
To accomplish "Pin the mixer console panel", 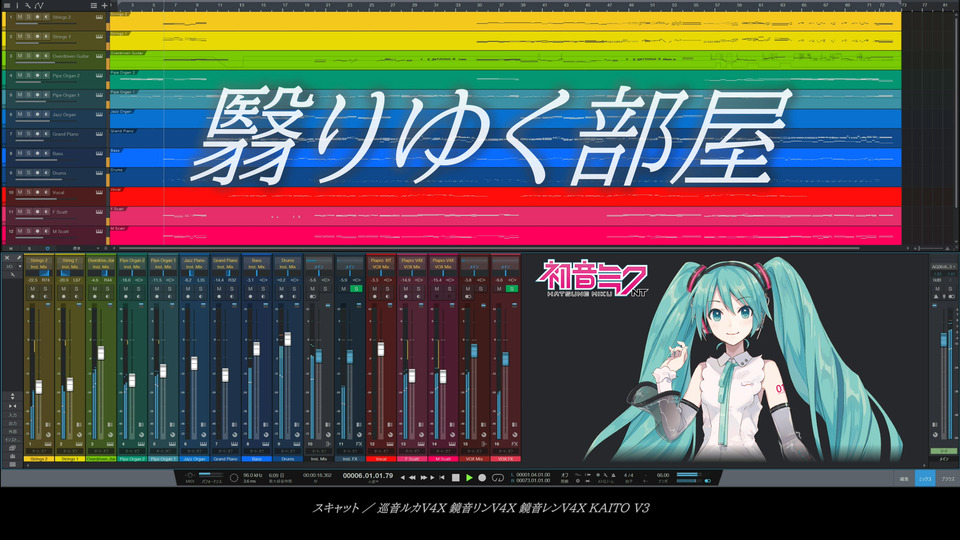I will [x=19, y=258].
